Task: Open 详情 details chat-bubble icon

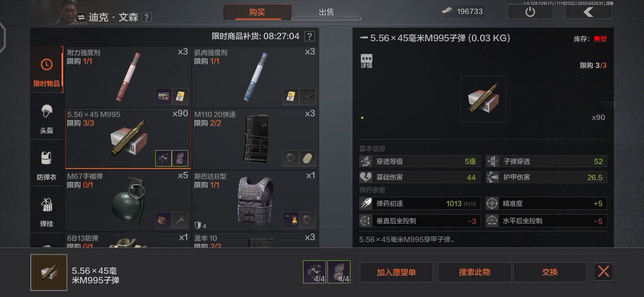Action: tap(367, 61)
